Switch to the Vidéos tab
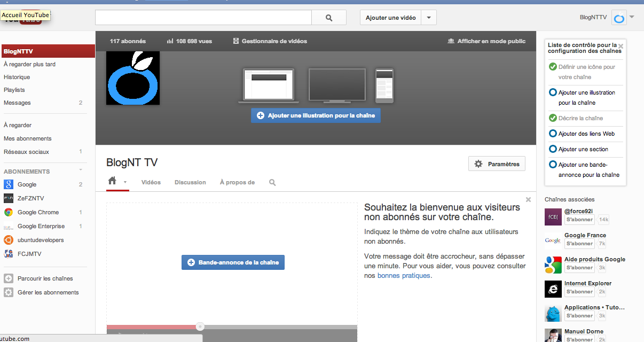This screenshot has width=644, height=342. tap(151, 182)
